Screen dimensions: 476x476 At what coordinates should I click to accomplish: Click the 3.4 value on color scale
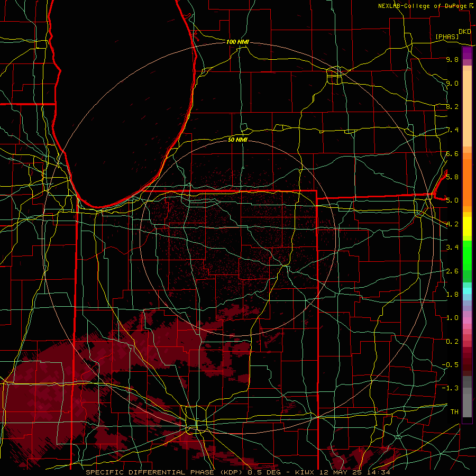click(x=452, y=247)
